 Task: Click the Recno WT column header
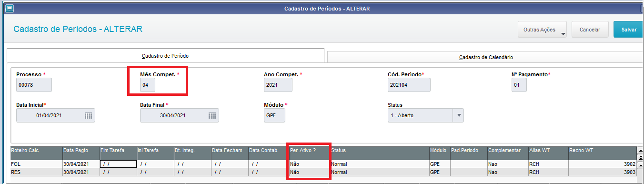[602, 153]
